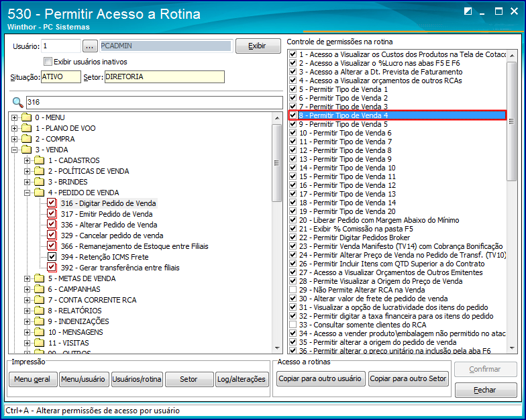Toggle access for 392 - Gerar transferência entre filiais
The height and width of the screenshot is (420, 526).
coord(52,267)
